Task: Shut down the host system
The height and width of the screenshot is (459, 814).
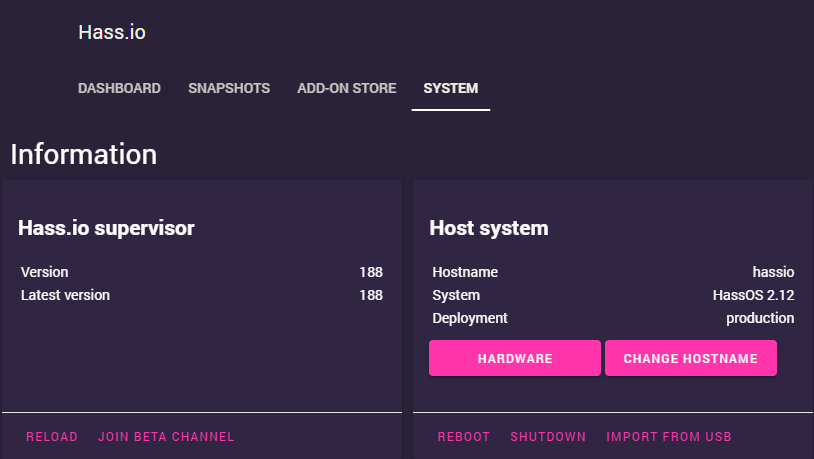Action: [548, 436]
